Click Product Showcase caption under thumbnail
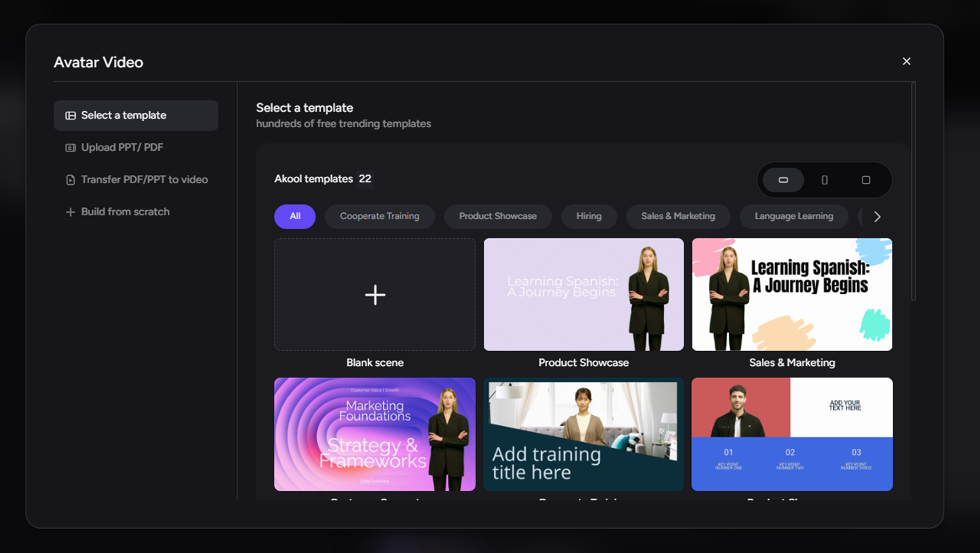The height and width of the screenshot is (553, 980). [x=584, y=363]
